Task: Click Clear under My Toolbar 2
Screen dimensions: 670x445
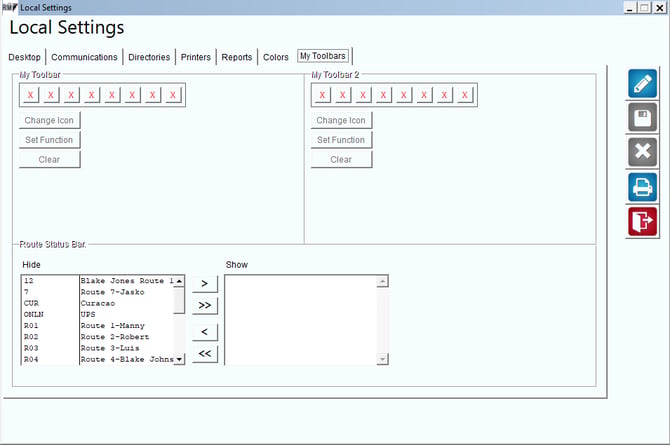Action: point(341,159)
